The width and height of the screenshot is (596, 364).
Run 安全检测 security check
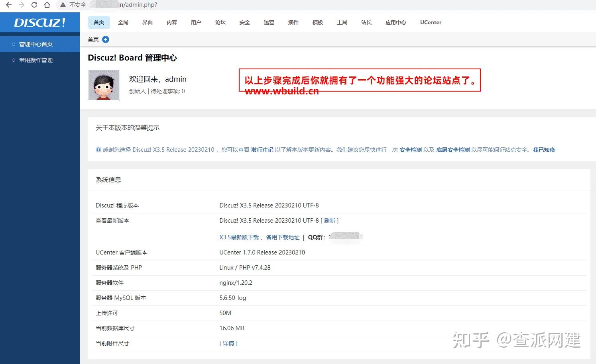(x=410, y=149)
